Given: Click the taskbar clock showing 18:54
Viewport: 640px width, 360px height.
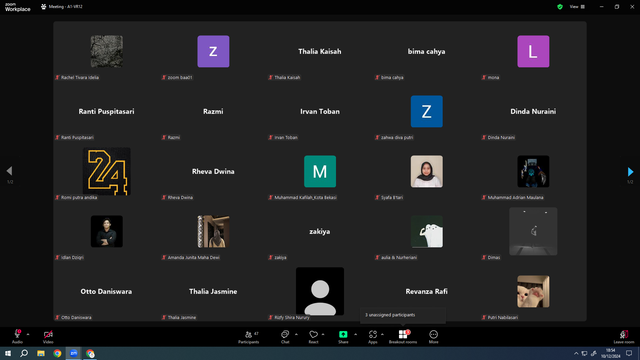Looking at the screenshot, I should pyautogui.click(x=611, y=353).
